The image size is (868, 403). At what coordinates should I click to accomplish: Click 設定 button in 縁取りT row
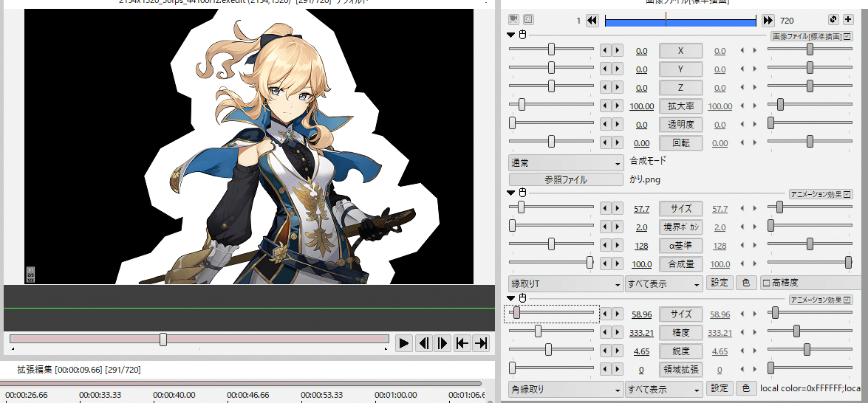pos(719,283)
